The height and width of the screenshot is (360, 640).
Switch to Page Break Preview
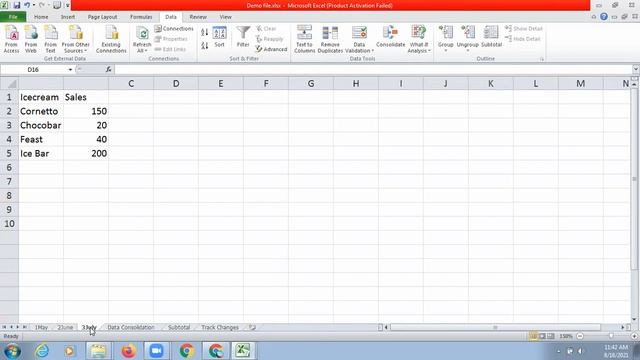(x=551, y=336)
